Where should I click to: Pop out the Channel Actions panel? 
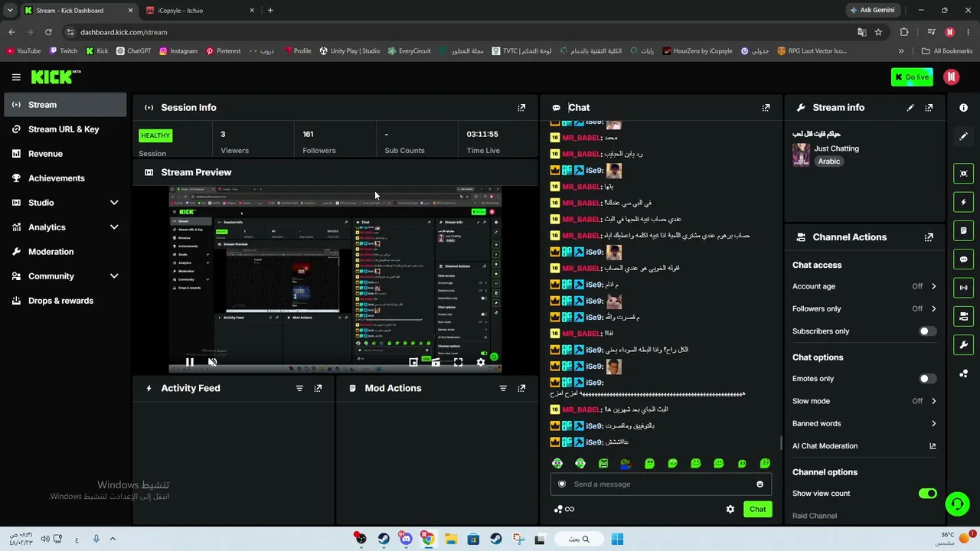point(929,237)
